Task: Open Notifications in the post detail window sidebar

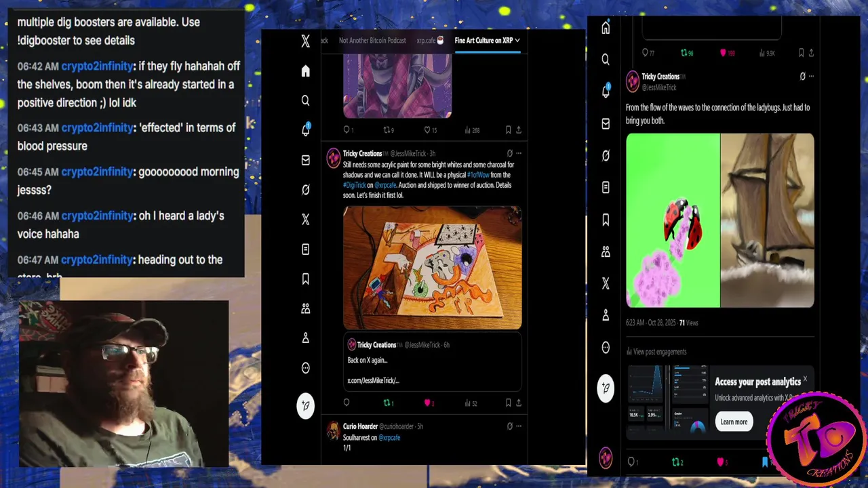Action: tap(606, 91)
